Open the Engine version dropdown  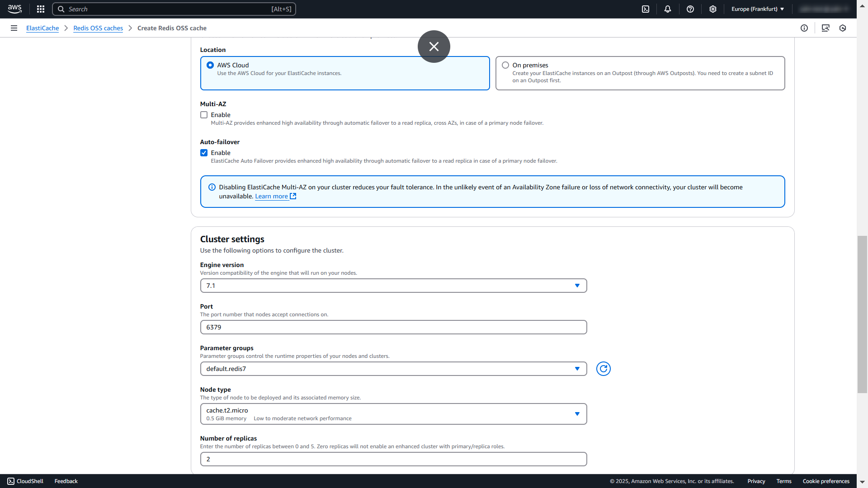[x=393, y=286]
